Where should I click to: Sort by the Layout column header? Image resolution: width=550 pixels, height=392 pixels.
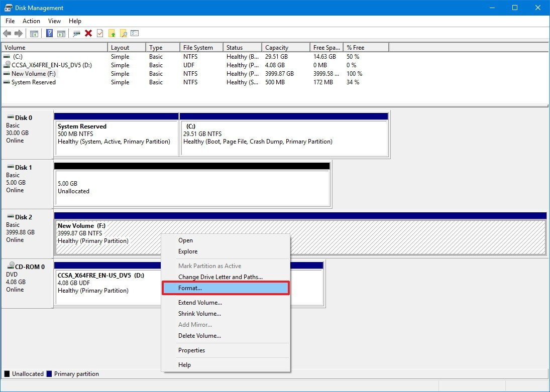click(127, 47)
